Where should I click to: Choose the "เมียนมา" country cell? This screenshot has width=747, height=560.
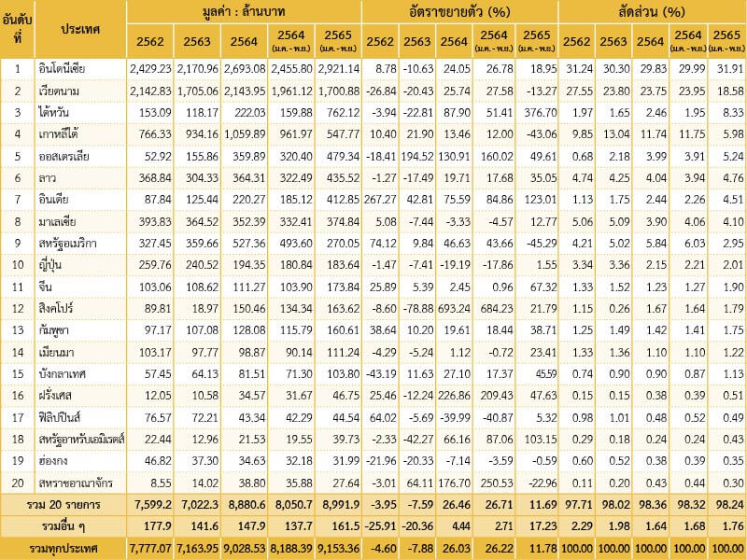[x=56, y=353]
